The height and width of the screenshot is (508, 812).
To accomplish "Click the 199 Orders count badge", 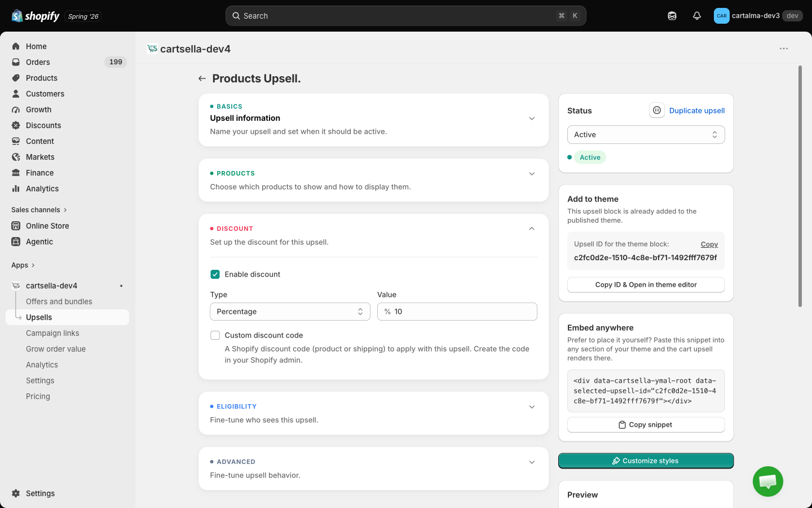I will (116, 62).
